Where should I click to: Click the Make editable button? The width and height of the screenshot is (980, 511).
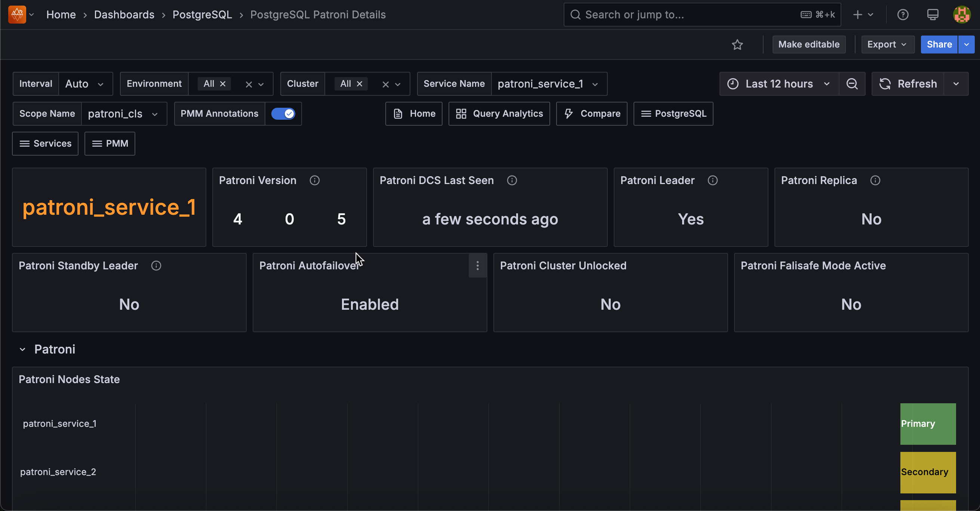click(809, 45)
